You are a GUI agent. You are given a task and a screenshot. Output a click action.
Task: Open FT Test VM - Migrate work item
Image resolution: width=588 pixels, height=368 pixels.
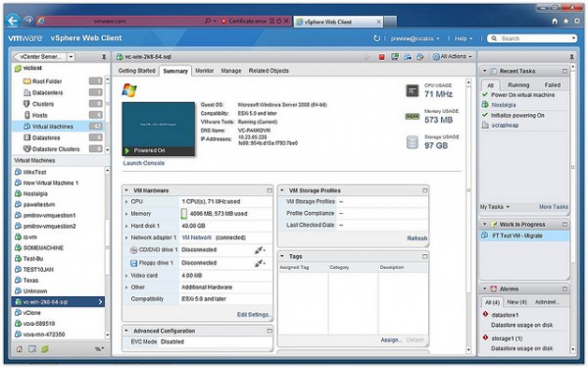coord(523,236)
